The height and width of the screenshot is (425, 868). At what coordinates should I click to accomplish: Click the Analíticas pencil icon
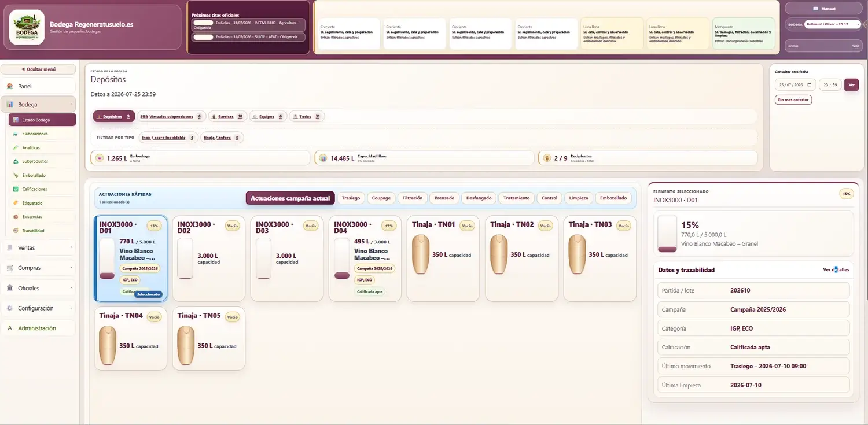coord(16,147)
